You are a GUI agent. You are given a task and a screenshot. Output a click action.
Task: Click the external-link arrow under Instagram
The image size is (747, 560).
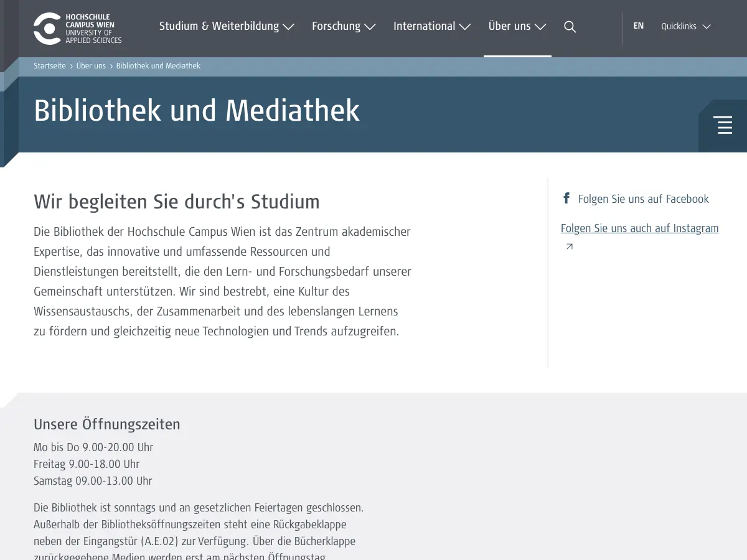[x=569, y=247]
